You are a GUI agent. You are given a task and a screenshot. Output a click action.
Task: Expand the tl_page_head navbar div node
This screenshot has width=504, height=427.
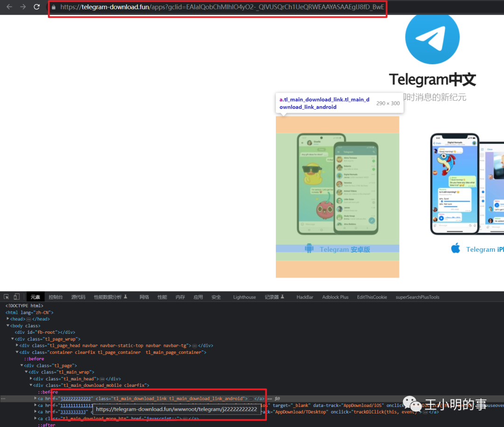tap(17, 345)
